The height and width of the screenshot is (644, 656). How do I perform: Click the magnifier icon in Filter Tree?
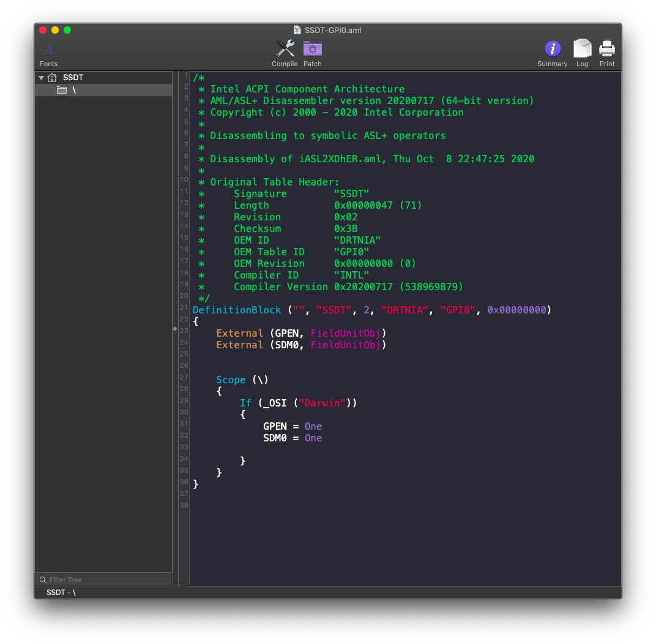point(43,580)
